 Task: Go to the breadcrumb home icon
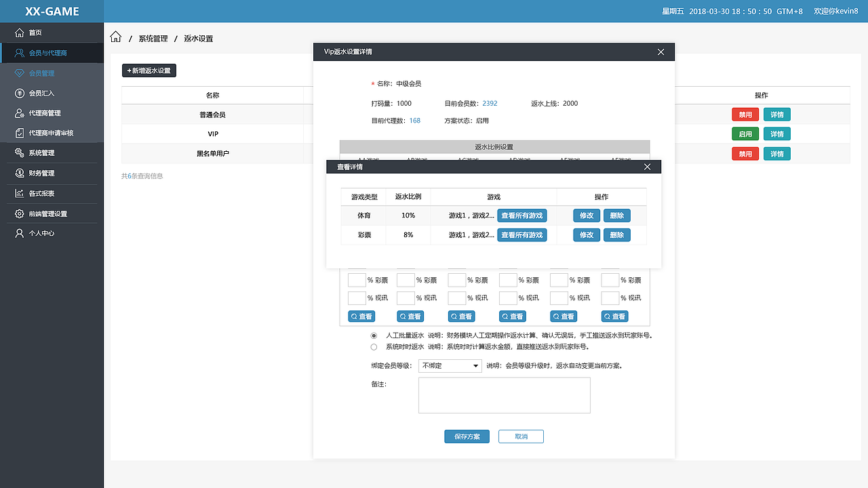(x=116, y=37)
